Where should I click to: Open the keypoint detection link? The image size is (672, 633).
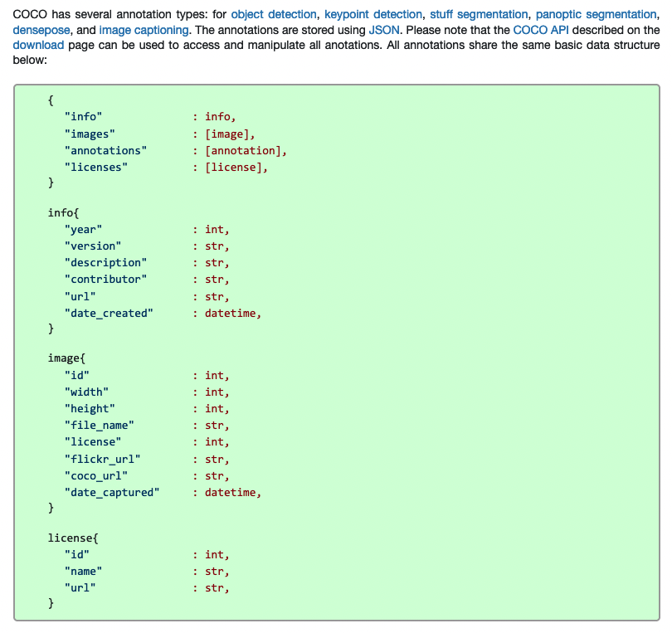click(373, 15)
